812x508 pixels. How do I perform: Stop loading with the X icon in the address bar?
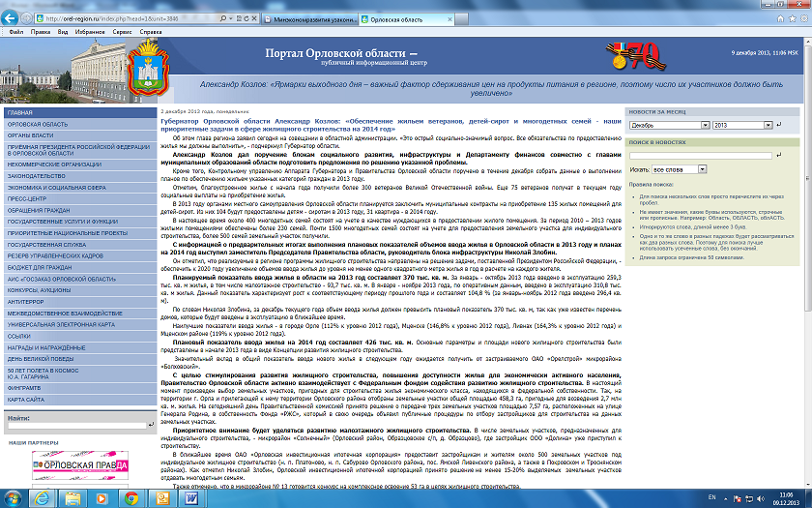point(254,18)
